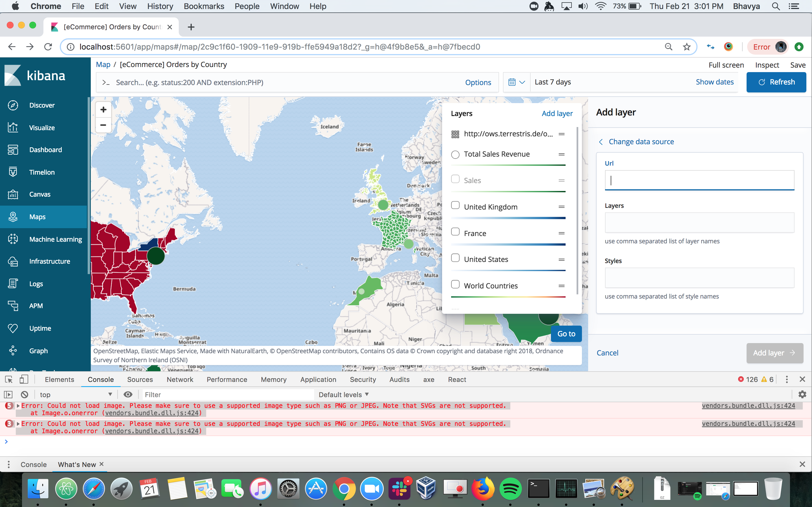Screen dimensions: 812x507
Task: Open the Bookmarks menu
Action: (x=204, y=6)
